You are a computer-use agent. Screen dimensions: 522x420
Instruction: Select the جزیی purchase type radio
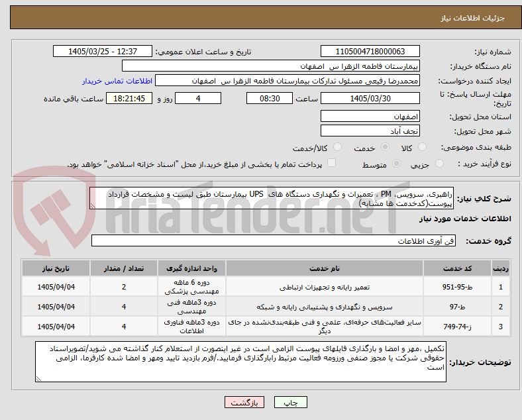(x=439, y=164)
